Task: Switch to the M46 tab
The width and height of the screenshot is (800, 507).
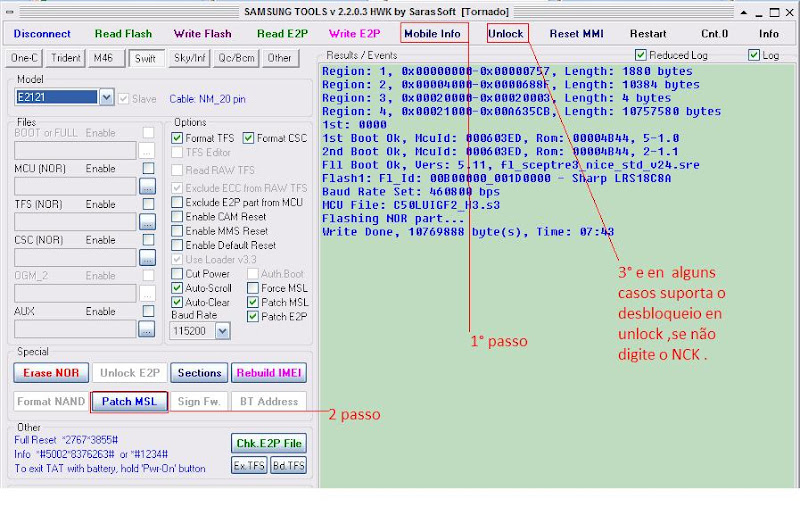Action: click(106, 58)
